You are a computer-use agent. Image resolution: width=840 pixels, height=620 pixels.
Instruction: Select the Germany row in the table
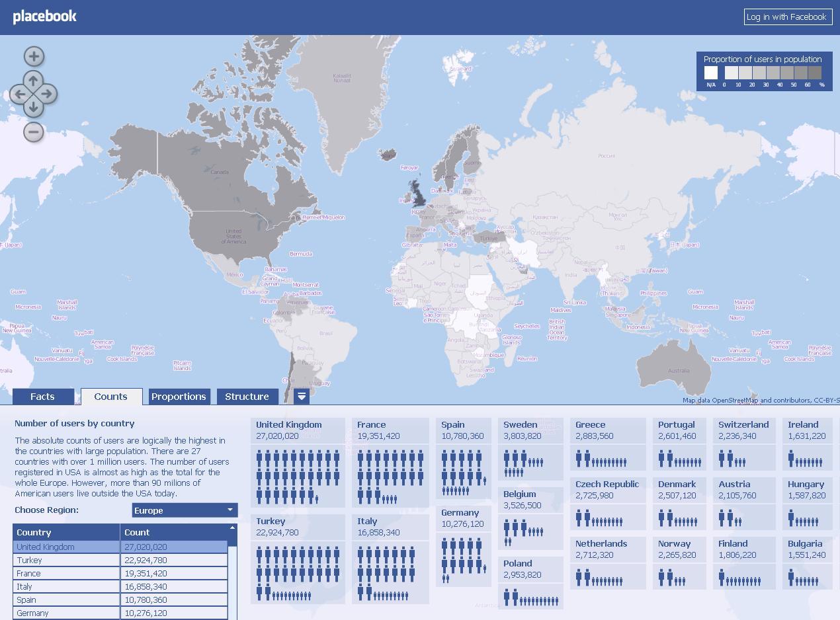pos(120,613)
